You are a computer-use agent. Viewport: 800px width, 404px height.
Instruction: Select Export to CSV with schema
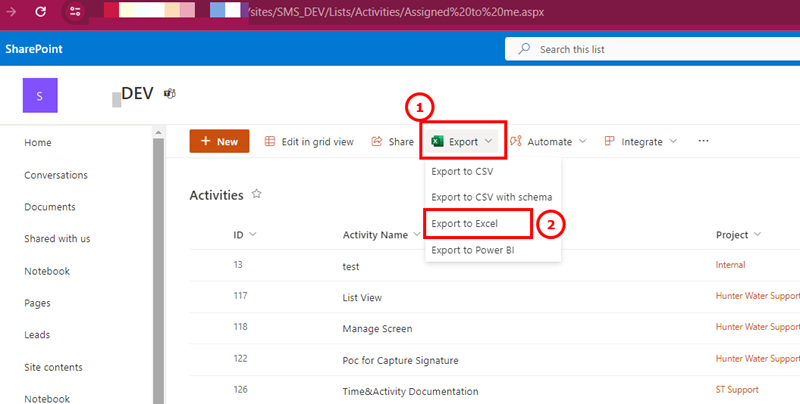click(493, 197)
